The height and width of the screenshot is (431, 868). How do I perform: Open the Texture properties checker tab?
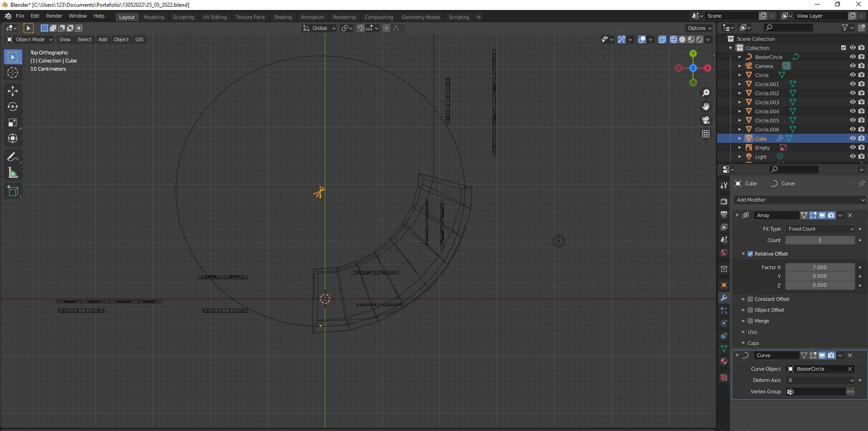pos(724,378)
